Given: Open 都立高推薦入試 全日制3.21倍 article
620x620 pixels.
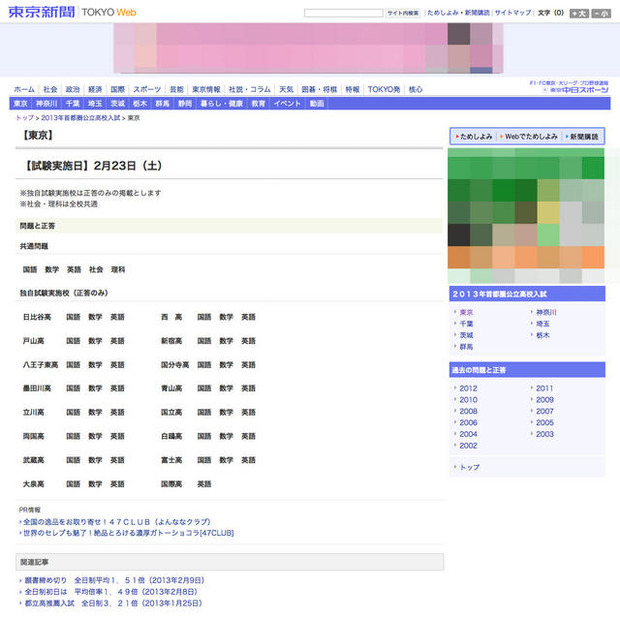Looking at the screenshot, I should [113, 603].
